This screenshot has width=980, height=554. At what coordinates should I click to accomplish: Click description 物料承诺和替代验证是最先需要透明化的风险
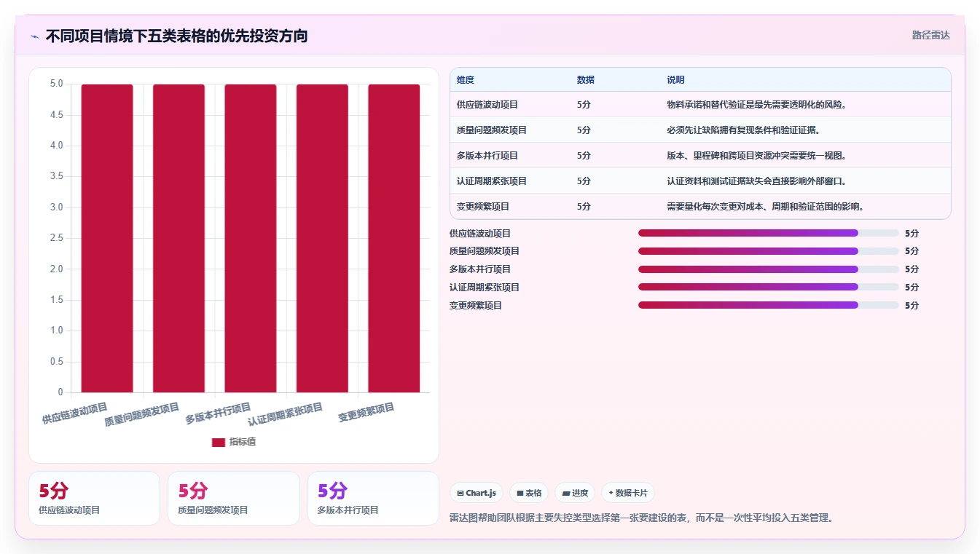[758, 105]
